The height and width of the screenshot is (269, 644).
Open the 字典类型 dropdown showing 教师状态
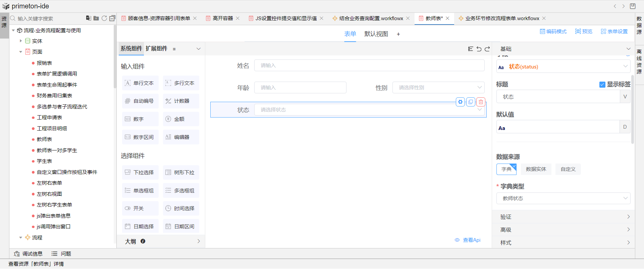click(x=563, y=198)
